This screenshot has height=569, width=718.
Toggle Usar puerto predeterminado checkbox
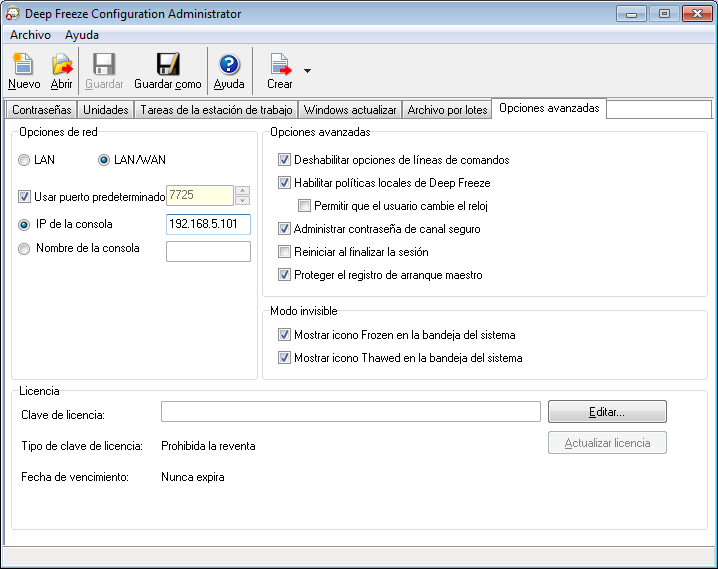24,197
